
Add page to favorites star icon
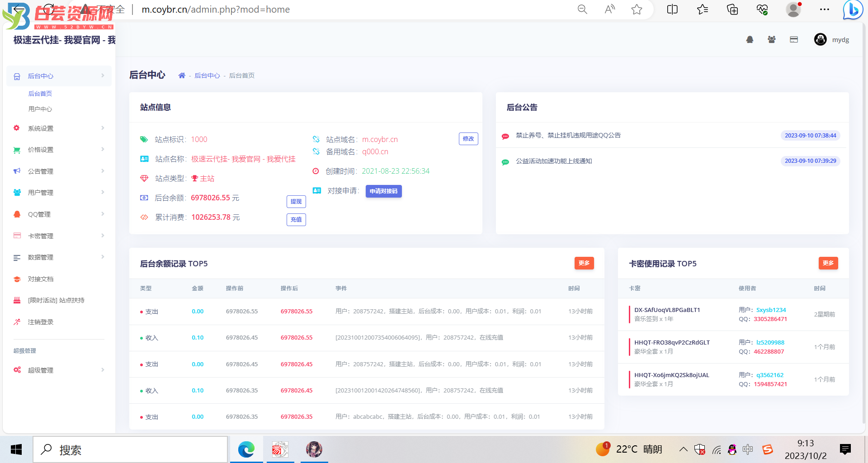pyautogui.click(x=637, y=9)
